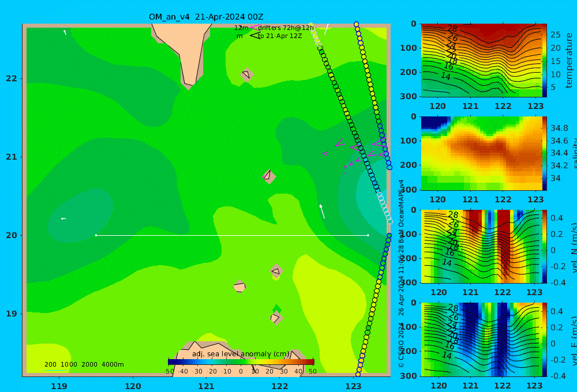Click the 'BoM OceanMAPS v4' vertical timestamp text
Image resolution: width=577 pixels, height=392 pixels.
401,210
